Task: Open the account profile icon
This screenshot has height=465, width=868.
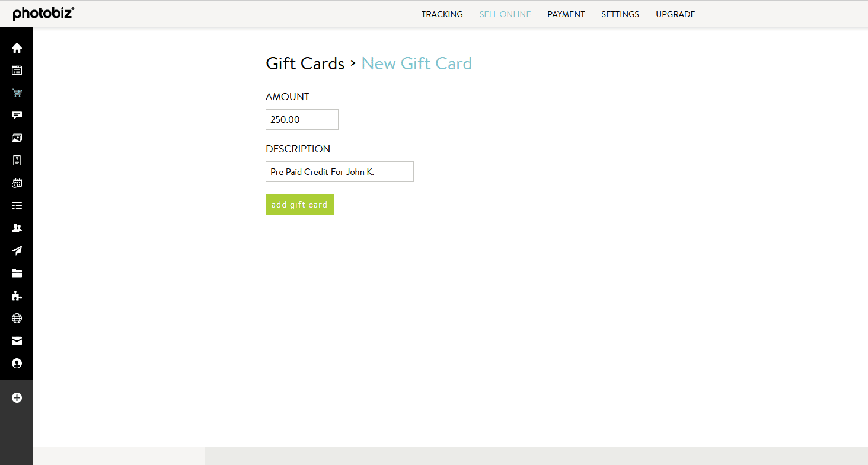Action: pos(17,363)
